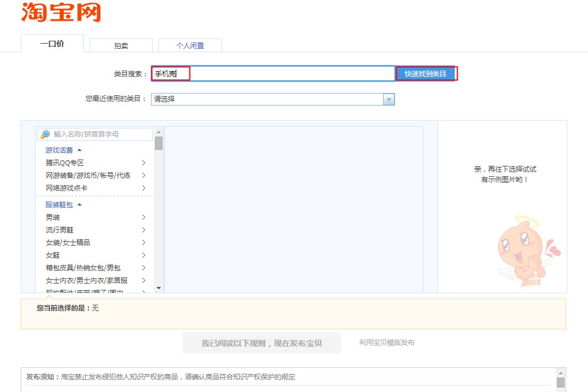Click the Taobao logo

pyautogui.click(x=61, y=12)
